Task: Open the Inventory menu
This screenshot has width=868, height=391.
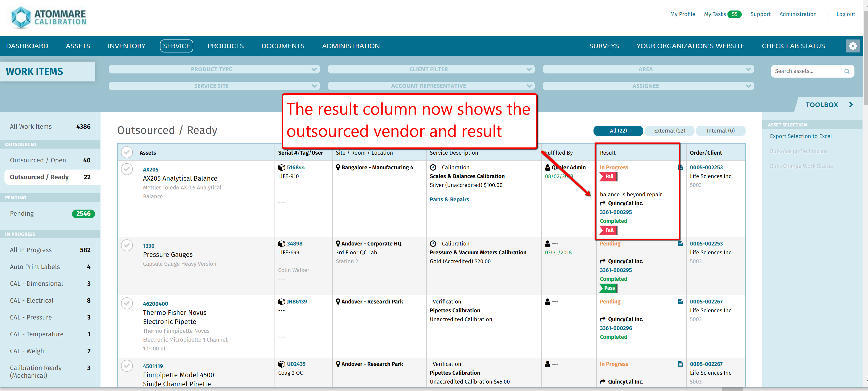Action: pyautogui.click(x=126, y=46)
